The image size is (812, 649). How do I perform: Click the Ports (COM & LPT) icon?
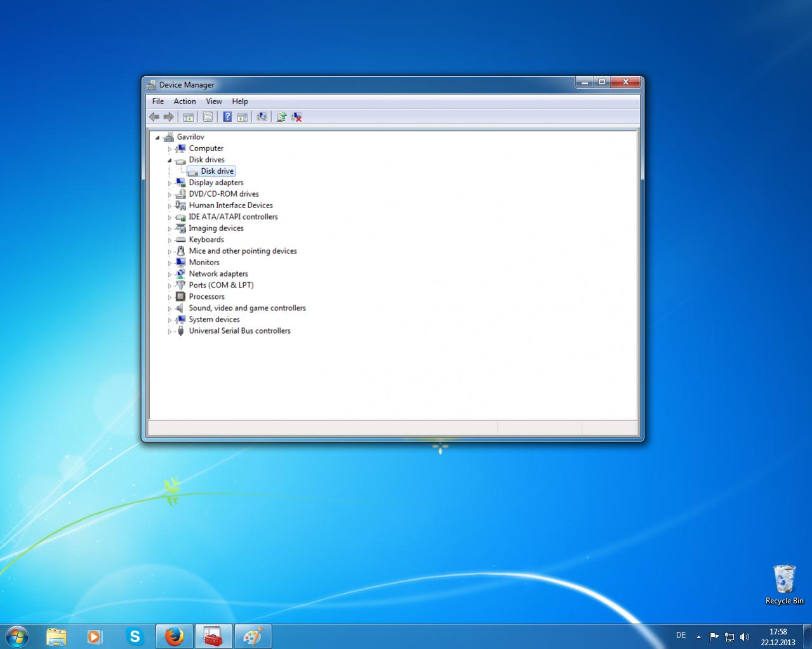(180, 285)
